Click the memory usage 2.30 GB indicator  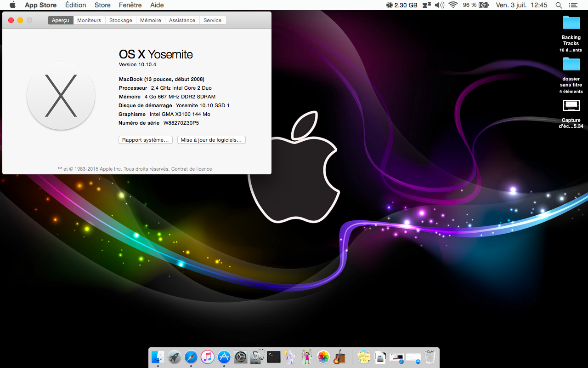coord(402,5)
